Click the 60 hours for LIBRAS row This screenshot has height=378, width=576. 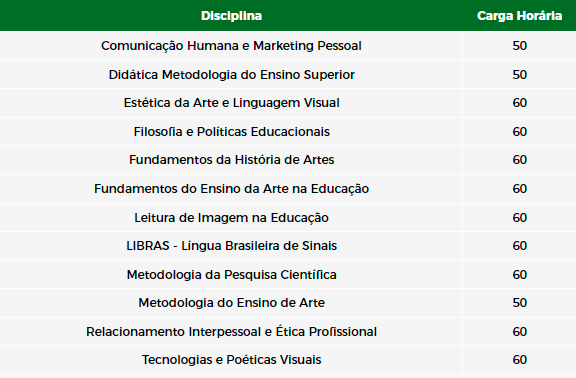(x=519, y=245)
